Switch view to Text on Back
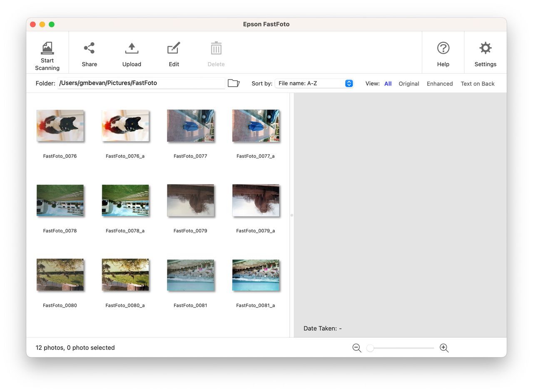This screenshot has height=392, width=533. [x=478, y=84]
